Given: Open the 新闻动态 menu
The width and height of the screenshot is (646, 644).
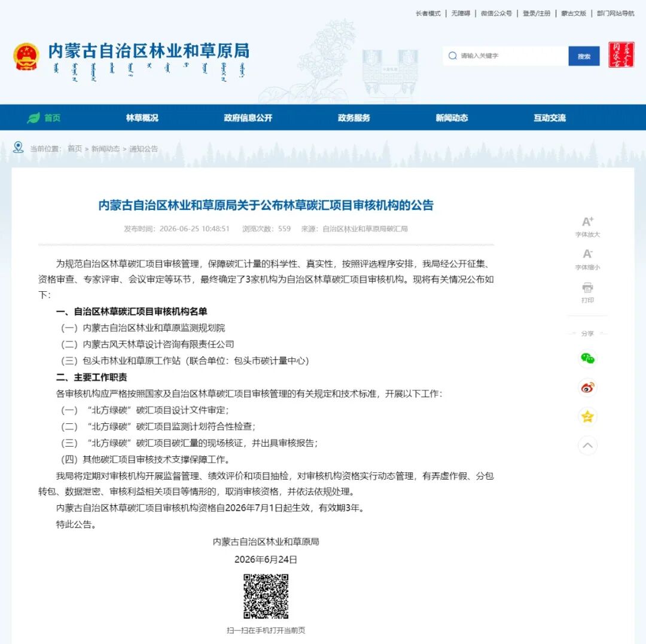Looking at the screenshot, I should (452, 118).
